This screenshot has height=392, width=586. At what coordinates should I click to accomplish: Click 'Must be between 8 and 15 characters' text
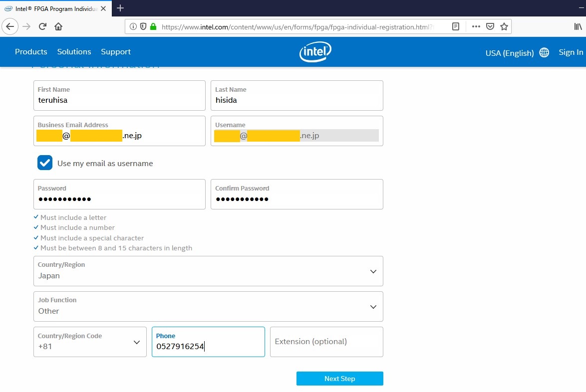(116, 248)
